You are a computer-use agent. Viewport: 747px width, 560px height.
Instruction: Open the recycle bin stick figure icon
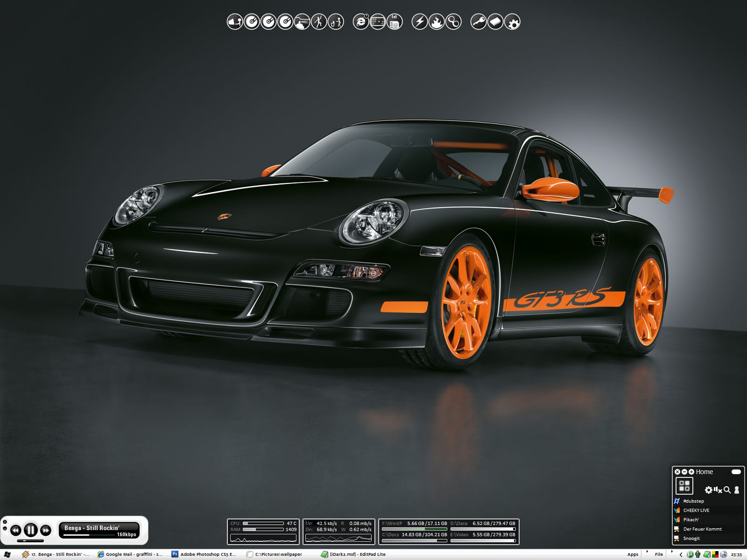[336, 21]
